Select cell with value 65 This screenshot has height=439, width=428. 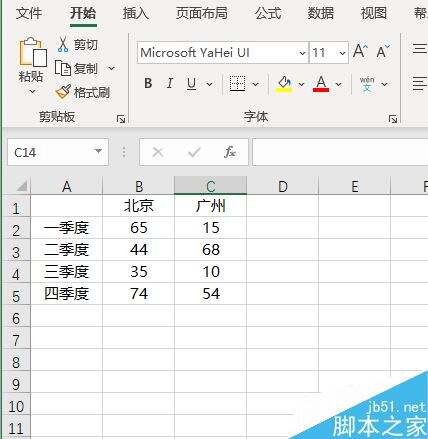[x=139, y=228]
